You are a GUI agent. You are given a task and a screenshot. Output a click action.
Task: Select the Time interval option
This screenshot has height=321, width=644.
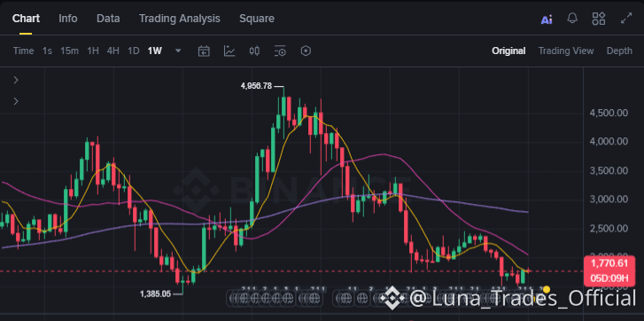click(x=23, y=51)
